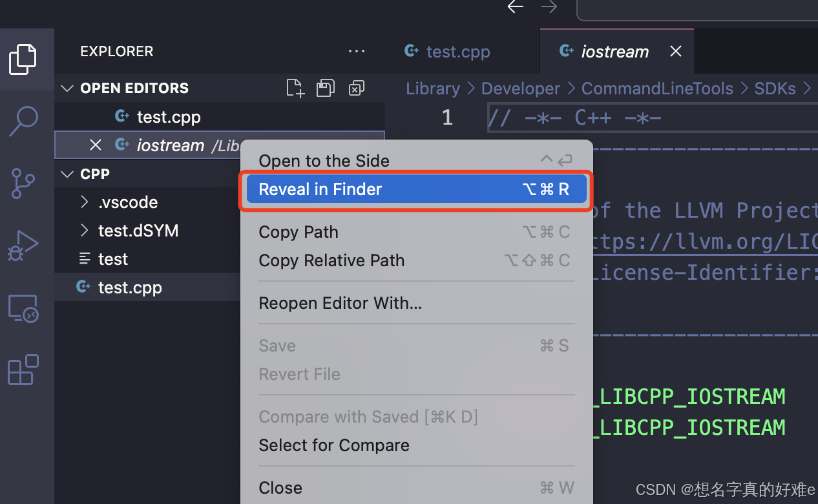This screenshot has width=818, height=504.
Task: Click the Developer breadcrumb link
Action: click(x=520, y=88)
